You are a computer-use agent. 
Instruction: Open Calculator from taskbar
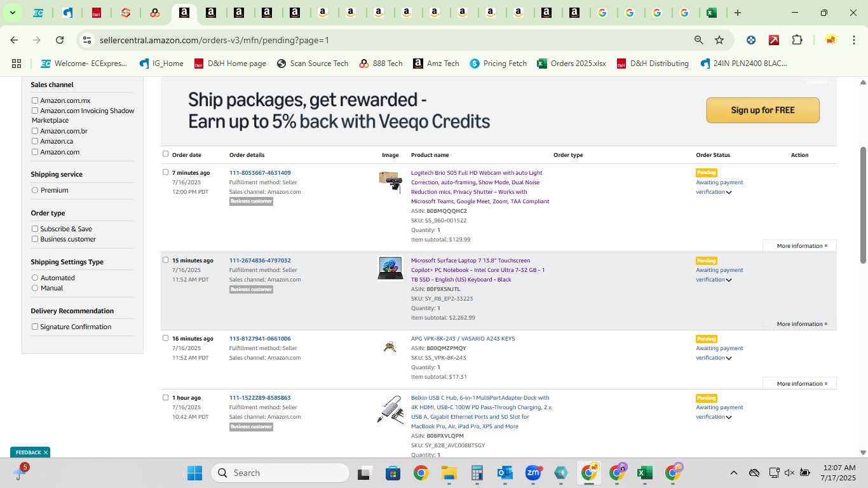click(x=477, y=473)
